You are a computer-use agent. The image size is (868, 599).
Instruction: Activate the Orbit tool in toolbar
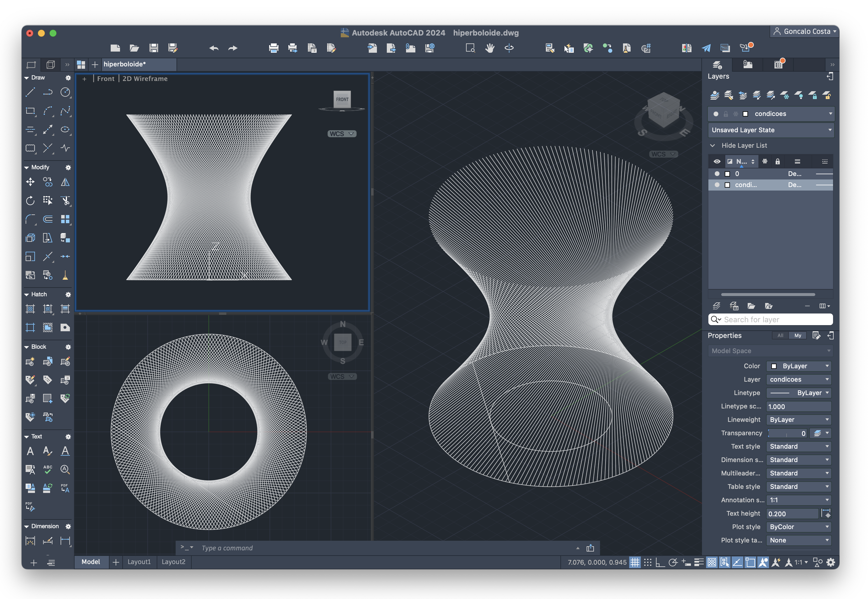tap(509, 48)
